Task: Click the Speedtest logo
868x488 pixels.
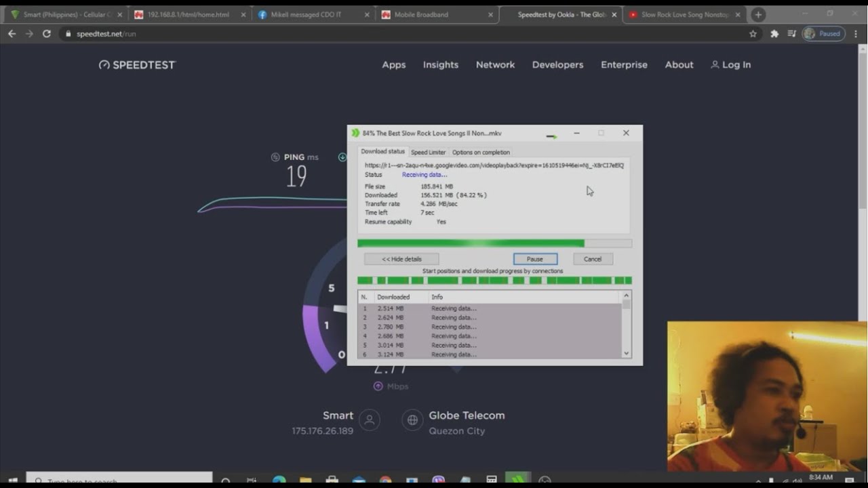Action: pyautogui.click(x=137, y=64)
